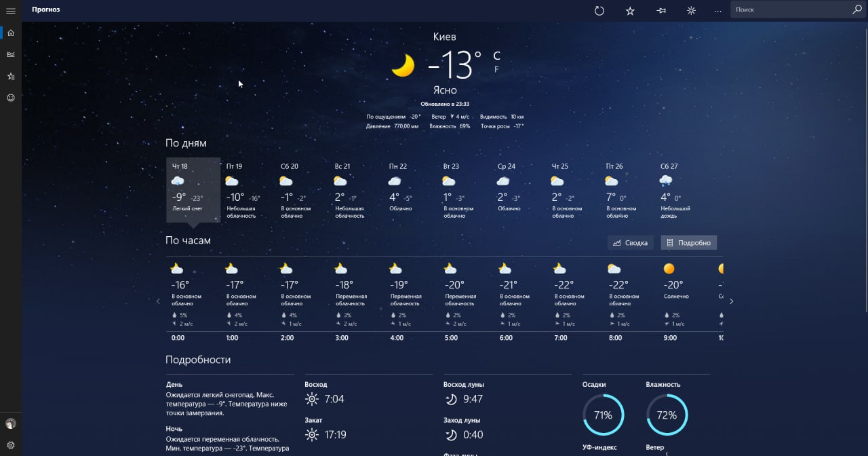Image resolution: width=868 pixels, height=456 pixels.
Task: Open the more options ellipsis
Action: 718,10
